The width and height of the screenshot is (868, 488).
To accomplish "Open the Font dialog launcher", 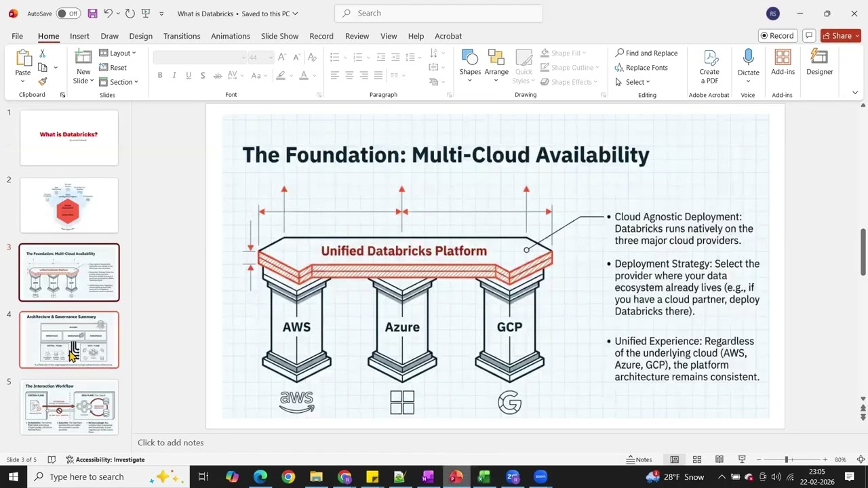I will (x=319, y=95).
